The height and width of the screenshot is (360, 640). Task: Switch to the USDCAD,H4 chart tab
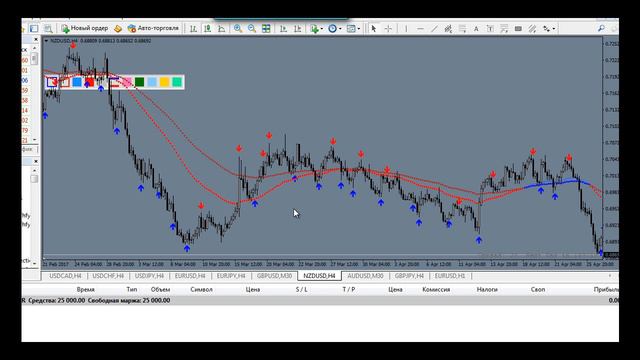click(x=65, y=276)
